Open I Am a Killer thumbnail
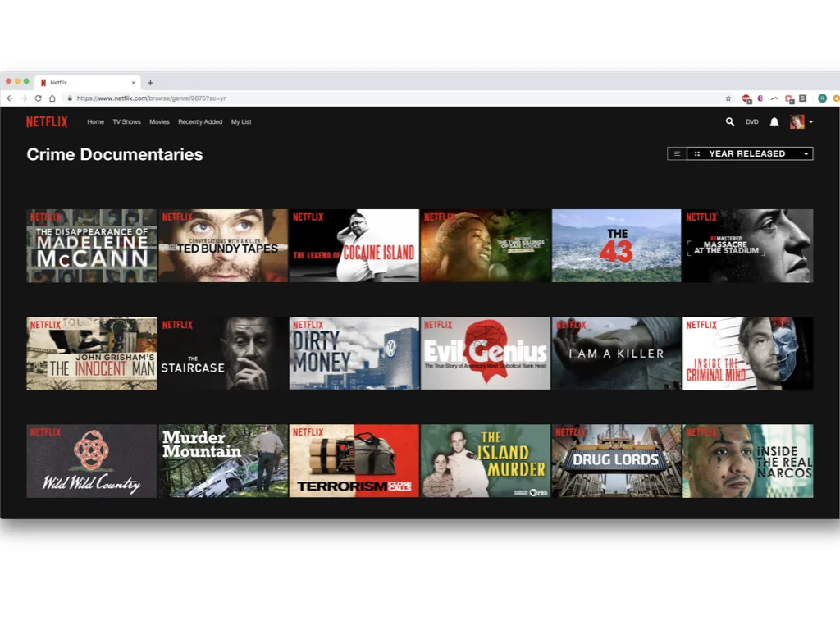Image resolution: width=840 pixels, height=630 pixels. click(617, 354)
